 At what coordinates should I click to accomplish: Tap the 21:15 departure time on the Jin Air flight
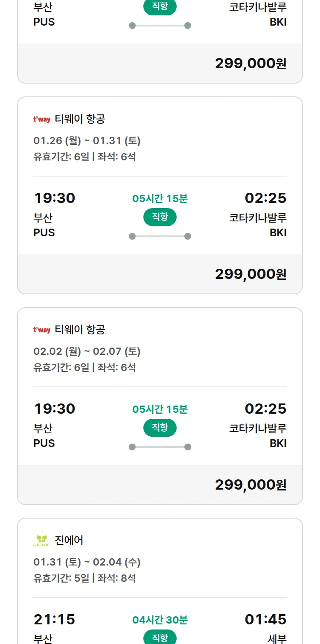[x=55, y=619]
